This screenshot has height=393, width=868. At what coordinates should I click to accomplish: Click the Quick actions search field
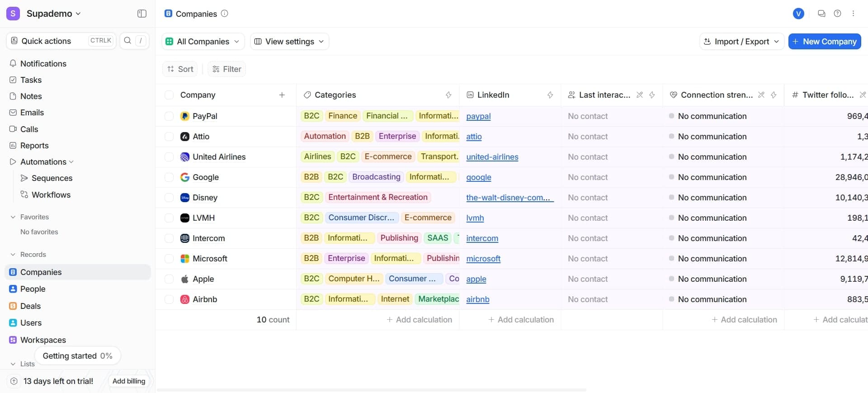(61, 41)
